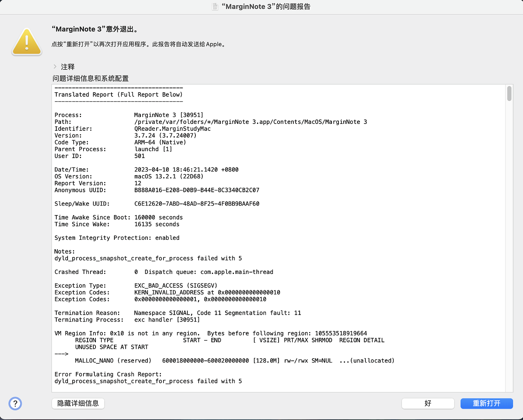Click the "UNUSED SPACE AT START" line
Screen dimensions: 523x420
(112, 347)
